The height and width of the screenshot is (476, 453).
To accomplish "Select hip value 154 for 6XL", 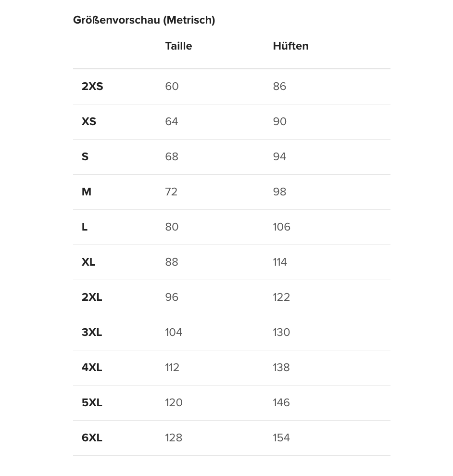I will click(281, 438).
